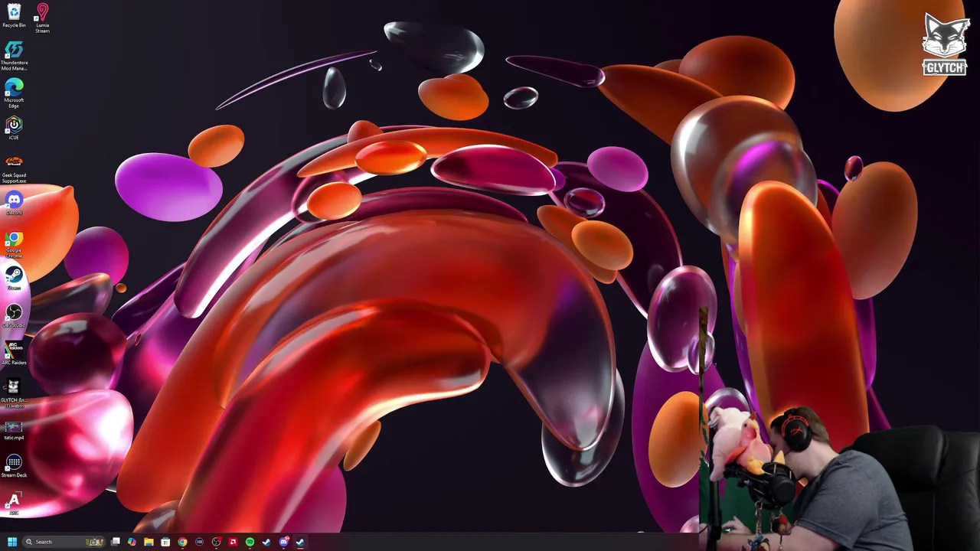Screen dimensions: 980x551
Task: Select the tatic.mp4 video file on desktop
Action: coord(14,431)
